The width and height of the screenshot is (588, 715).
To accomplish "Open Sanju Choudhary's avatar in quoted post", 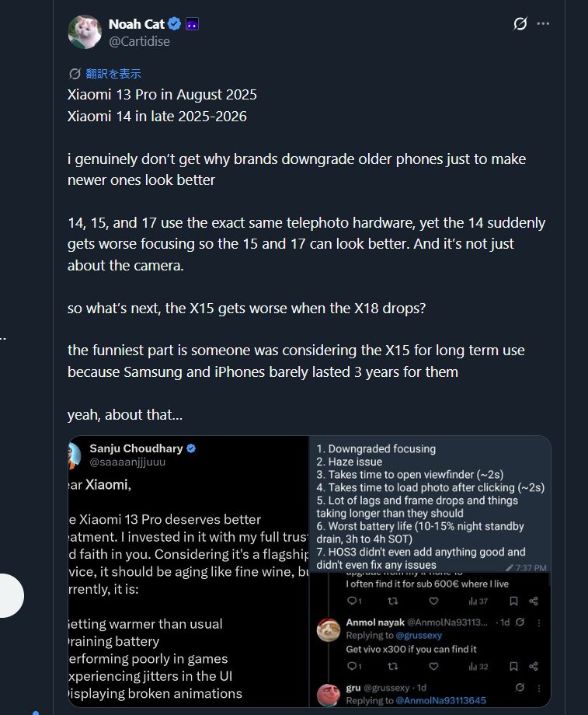I will tap(75, 455).
